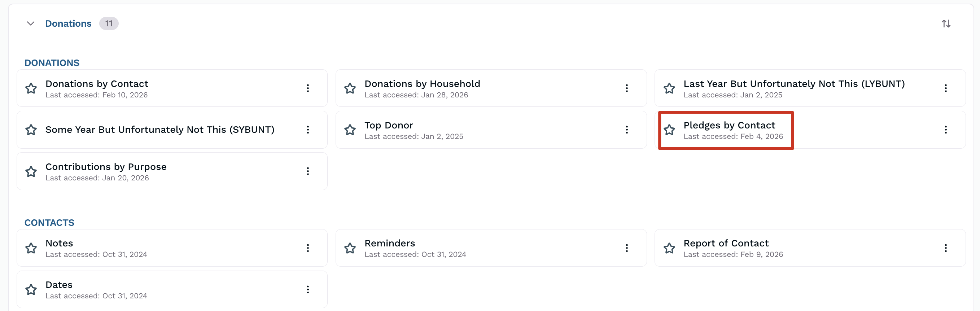980x311 pixels.
Task: Open more options for Donations by Contact
Action: click(308, 88)
